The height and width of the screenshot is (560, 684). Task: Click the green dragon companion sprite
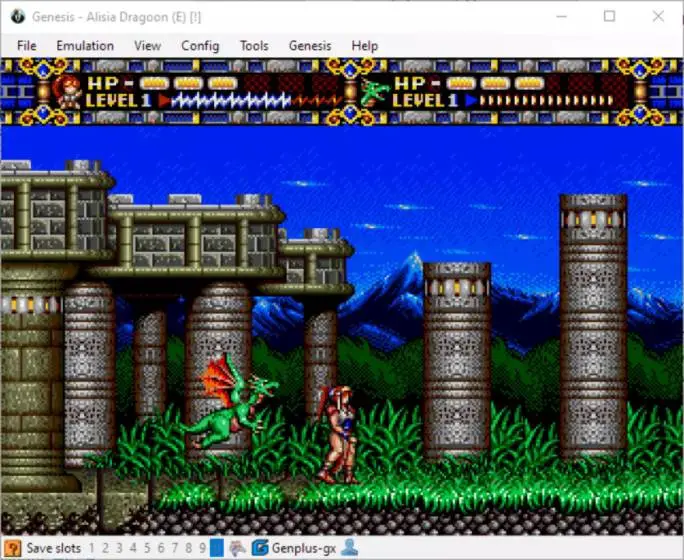pos(231,400)
